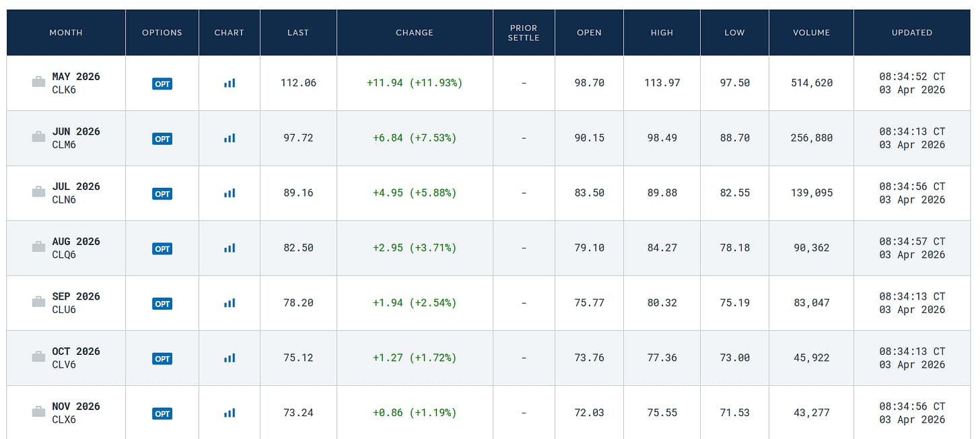
Task: Click the briefcase icon beside MAY 2026
Action: click(39, 82)
